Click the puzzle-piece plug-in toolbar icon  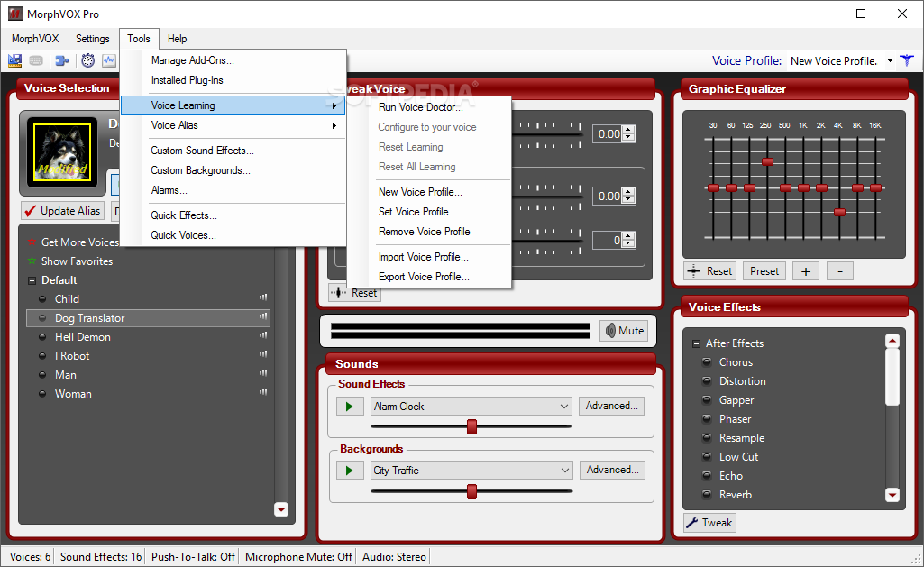click(62, 60)
